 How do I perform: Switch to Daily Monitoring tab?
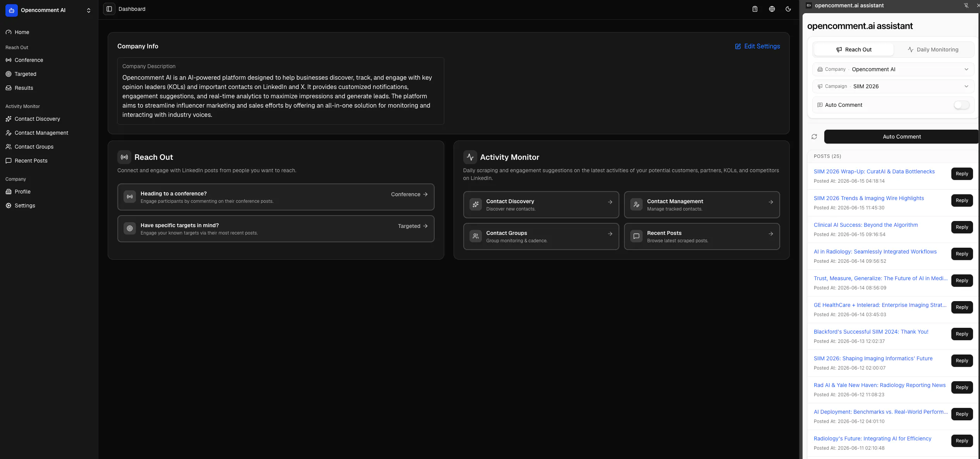click(x=933, y=50)
